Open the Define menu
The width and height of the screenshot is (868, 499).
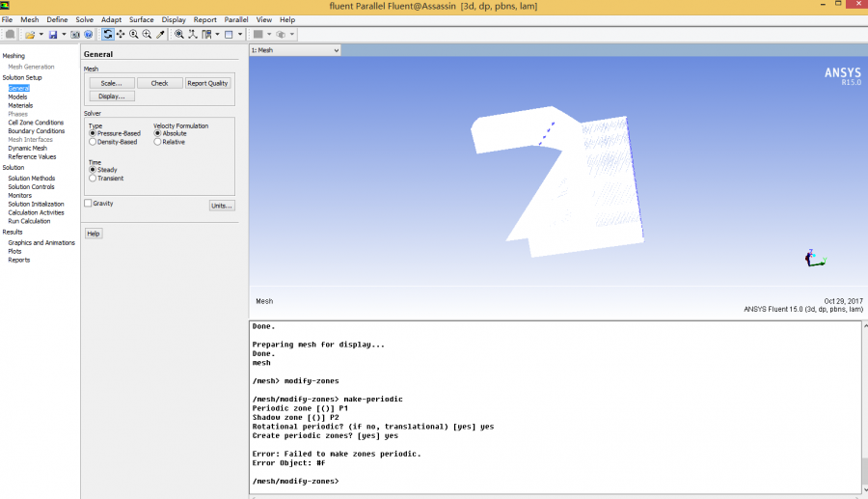pos(57,19)
